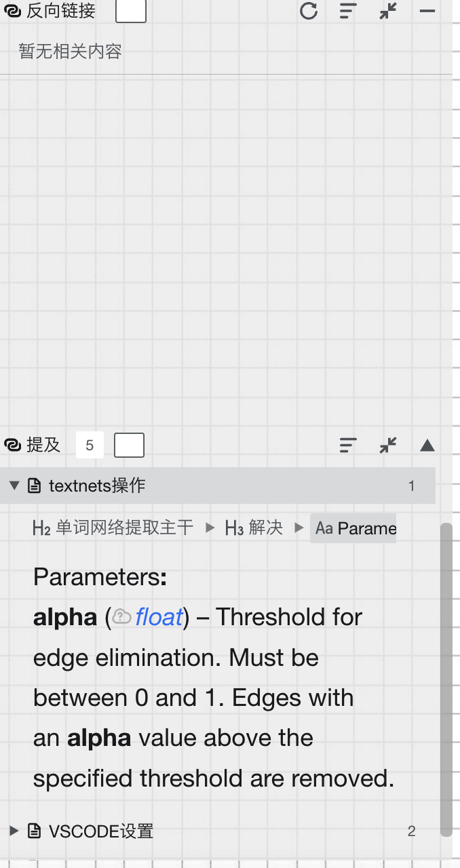Image resolution: width=460 pixels, height=868 pixels.
Task: Open the 解决 H3 breadcrumb
Action: (254, 528)
